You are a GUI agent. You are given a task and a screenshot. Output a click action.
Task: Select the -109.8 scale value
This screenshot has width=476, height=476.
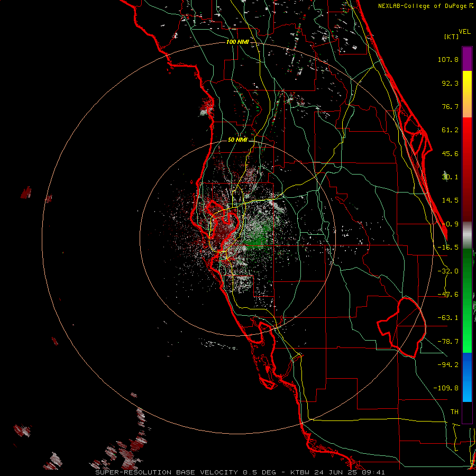click(446, 388)
